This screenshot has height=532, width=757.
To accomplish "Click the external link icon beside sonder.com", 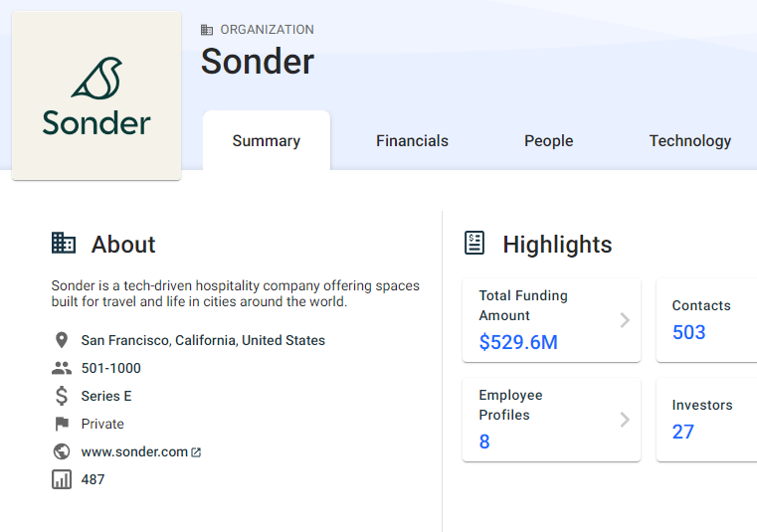I will pos(196,452).
